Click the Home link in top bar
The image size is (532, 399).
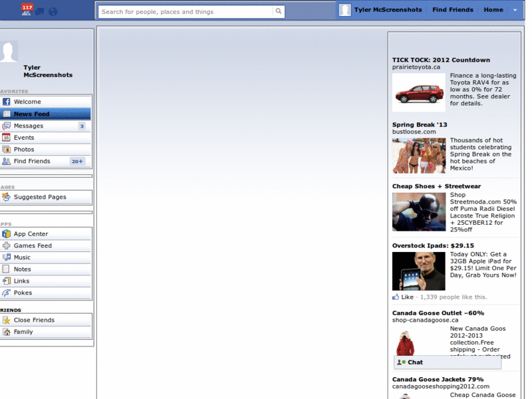493,10
